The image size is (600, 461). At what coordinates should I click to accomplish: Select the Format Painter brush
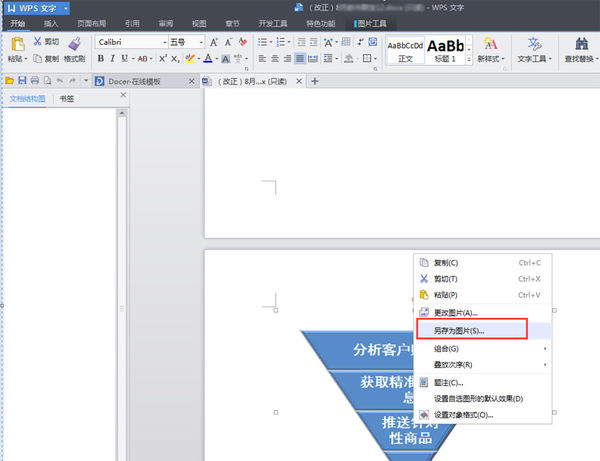[75, 44]
